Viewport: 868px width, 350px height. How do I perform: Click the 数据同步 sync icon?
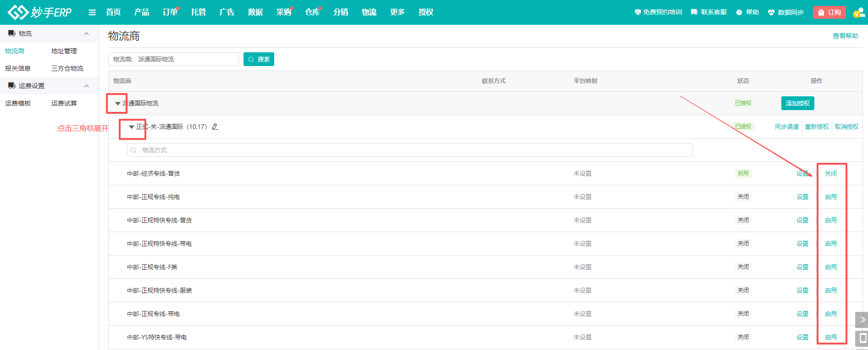771,12
